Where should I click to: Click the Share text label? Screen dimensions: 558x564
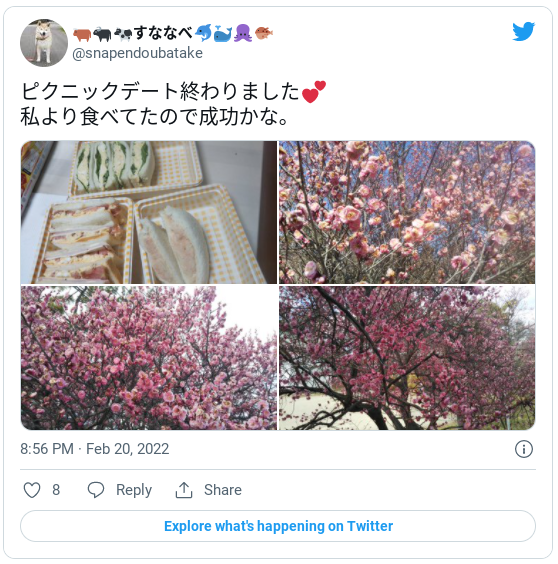[x=223, y=490]
